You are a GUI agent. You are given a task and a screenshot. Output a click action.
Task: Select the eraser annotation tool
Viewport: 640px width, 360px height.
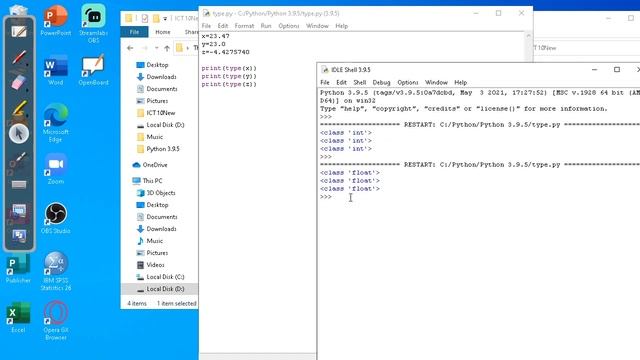pos(19,83)
